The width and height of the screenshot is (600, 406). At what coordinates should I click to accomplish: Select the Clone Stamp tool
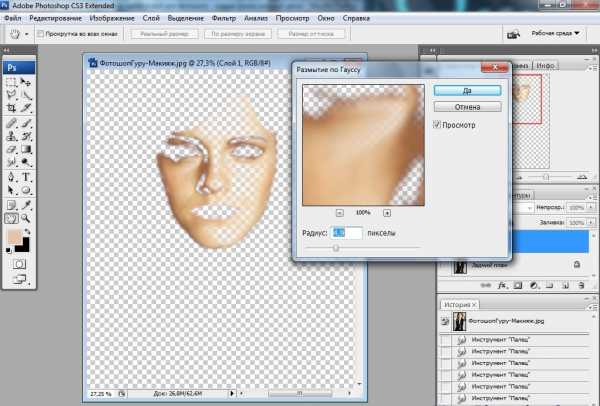(11, 136)
